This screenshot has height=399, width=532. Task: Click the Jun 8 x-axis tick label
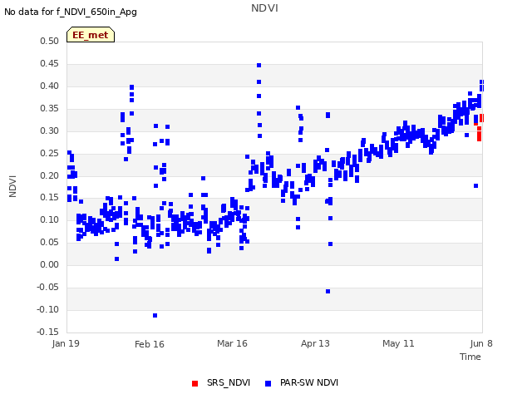pos(481,343)
